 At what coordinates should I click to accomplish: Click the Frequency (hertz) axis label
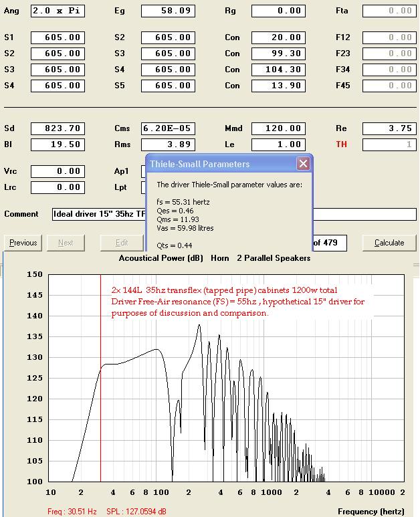[x=371, y=512]
